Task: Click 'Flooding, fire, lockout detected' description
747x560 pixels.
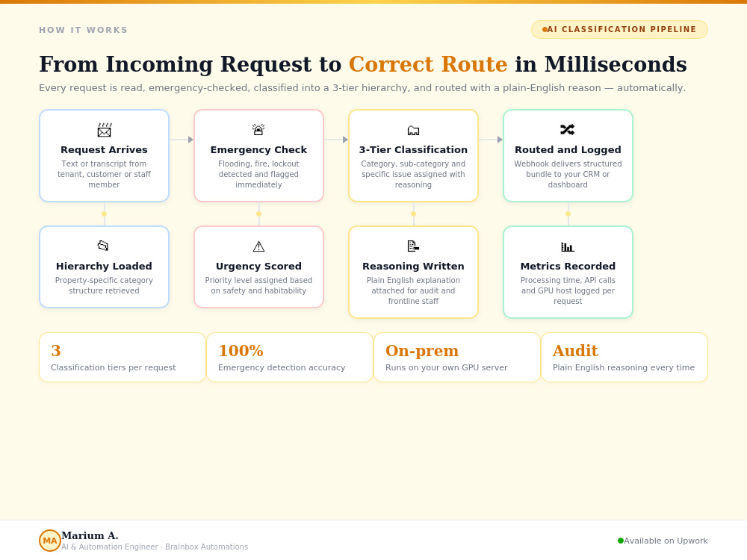Action: (x=258, y=174)
